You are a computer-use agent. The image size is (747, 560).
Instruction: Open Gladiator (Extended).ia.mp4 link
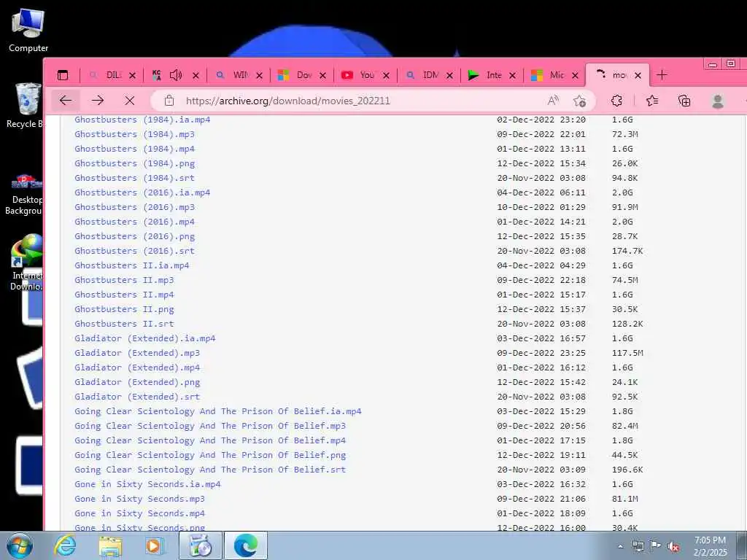[145, 338]
